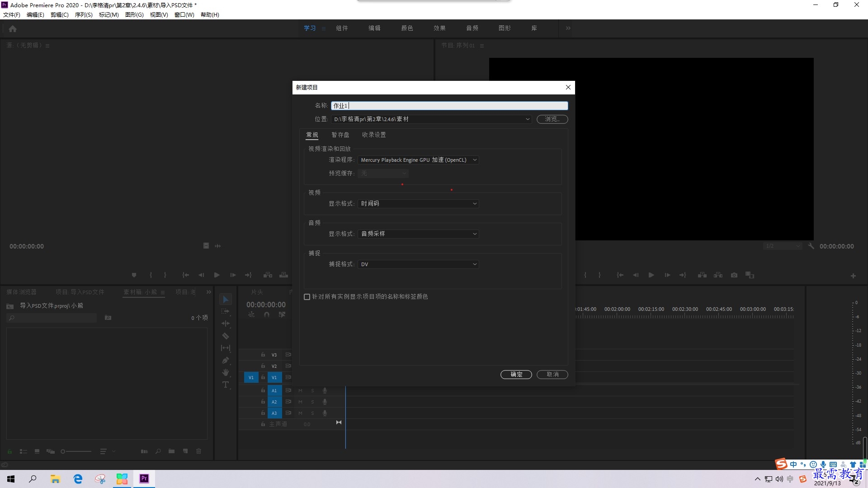Click Export Frame camera icon in Program monitor
868x488 pixels.
click(x=734, y=275)
